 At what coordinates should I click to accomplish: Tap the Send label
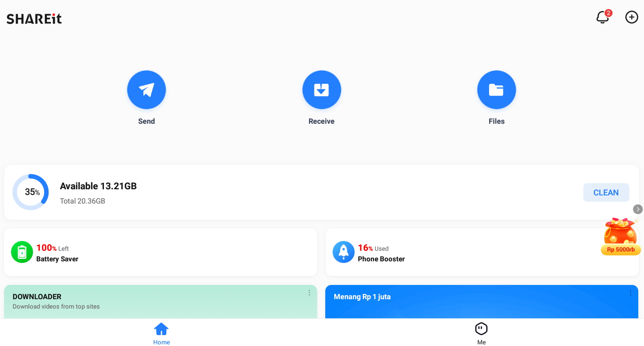[146, 121]
